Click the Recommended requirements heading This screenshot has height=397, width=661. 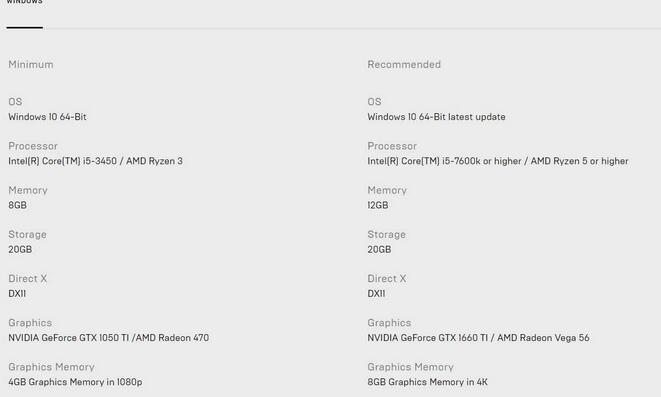point(404,64)
